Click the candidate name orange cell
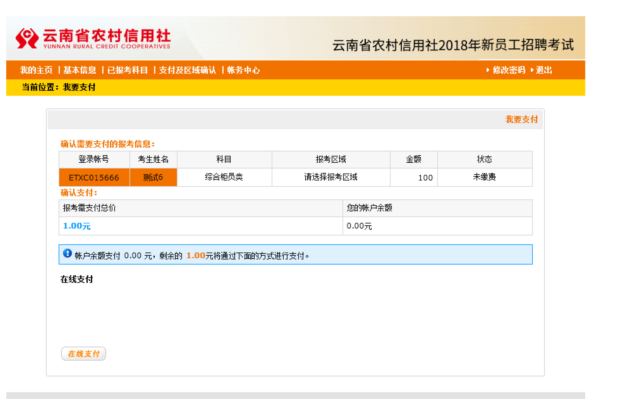 (153, 177)
